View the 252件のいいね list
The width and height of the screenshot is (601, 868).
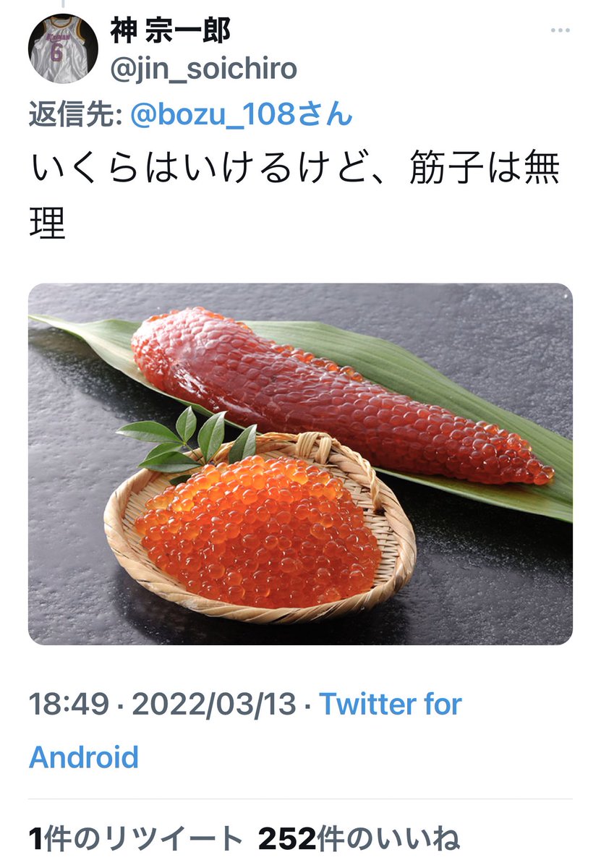click(x=359, y=839)
